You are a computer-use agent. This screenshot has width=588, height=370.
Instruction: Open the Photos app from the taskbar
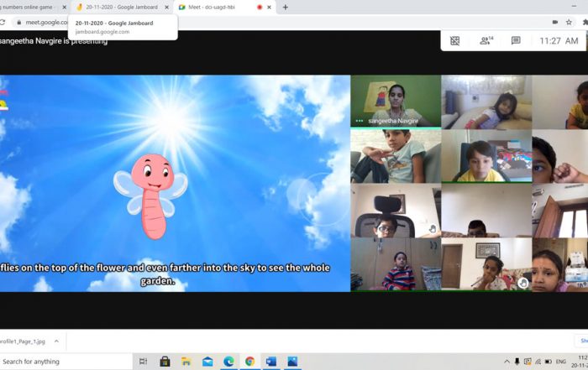point(292,362)
